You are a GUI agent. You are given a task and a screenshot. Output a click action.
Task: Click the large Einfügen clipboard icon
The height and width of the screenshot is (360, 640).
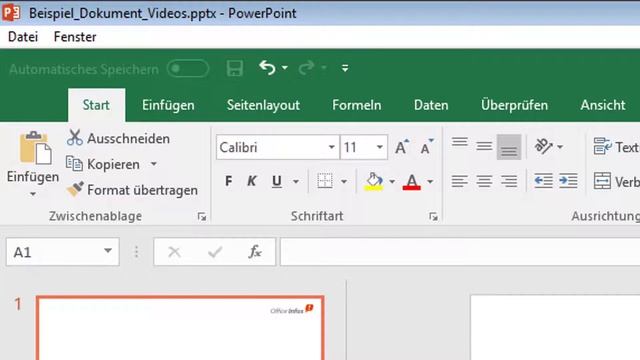pos(35,148)
